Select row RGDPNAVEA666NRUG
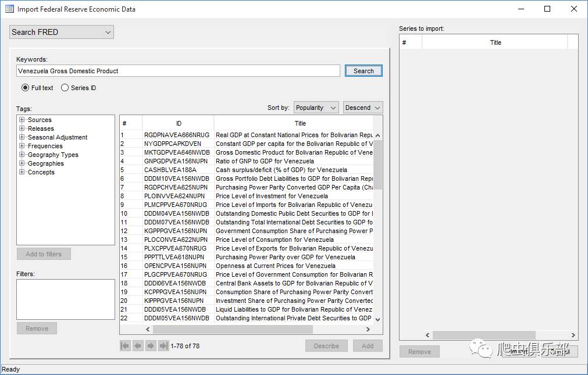 coord(247,135)
